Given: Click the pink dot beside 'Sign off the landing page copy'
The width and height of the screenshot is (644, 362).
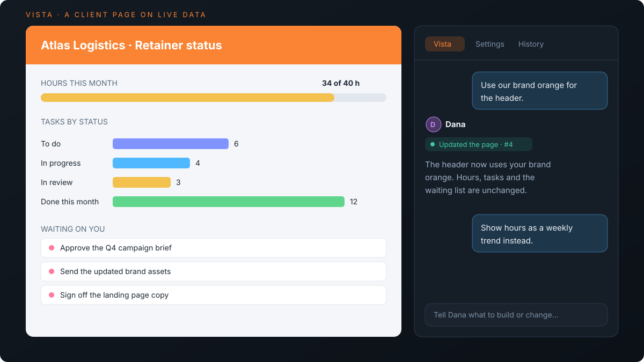Looking at the screenshot, I should 52,295.
